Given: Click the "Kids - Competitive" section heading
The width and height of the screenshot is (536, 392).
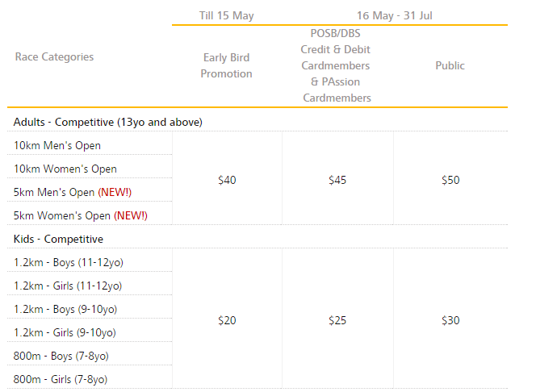Looking at the screenshot, I should [58, 240].
